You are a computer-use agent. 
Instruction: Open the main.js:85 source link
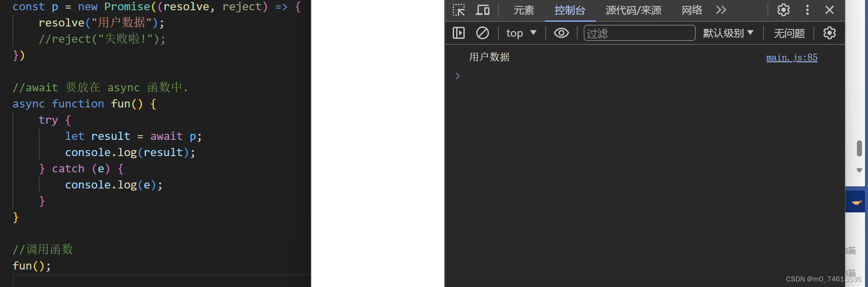point(792,57)
